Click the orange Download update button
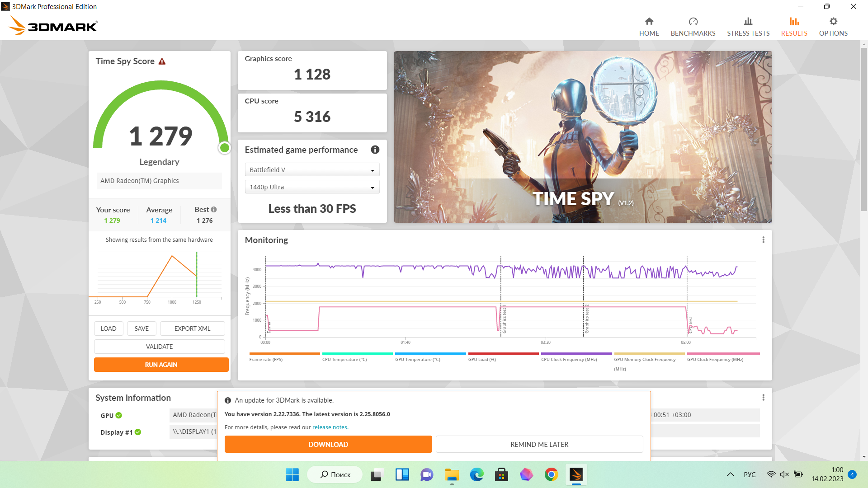Image resolution: width=868 pixels, height=488 pixels. (328, 444)
